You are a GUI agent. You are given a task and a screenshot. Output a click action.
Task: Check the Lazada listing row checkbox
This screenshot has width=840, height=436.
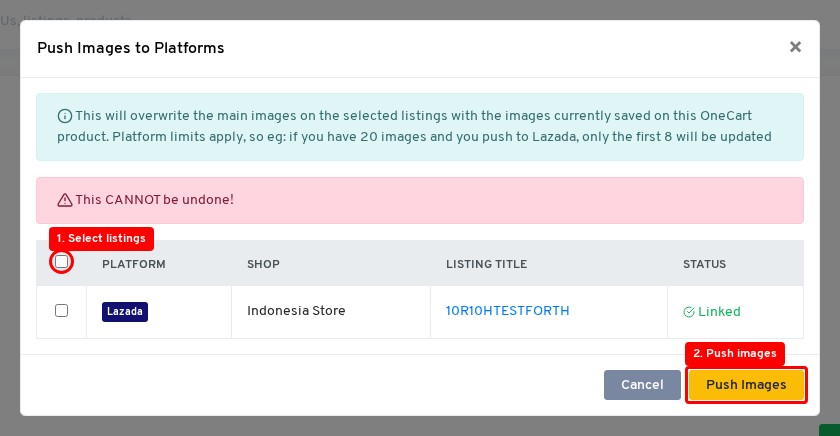pos(62,311)
